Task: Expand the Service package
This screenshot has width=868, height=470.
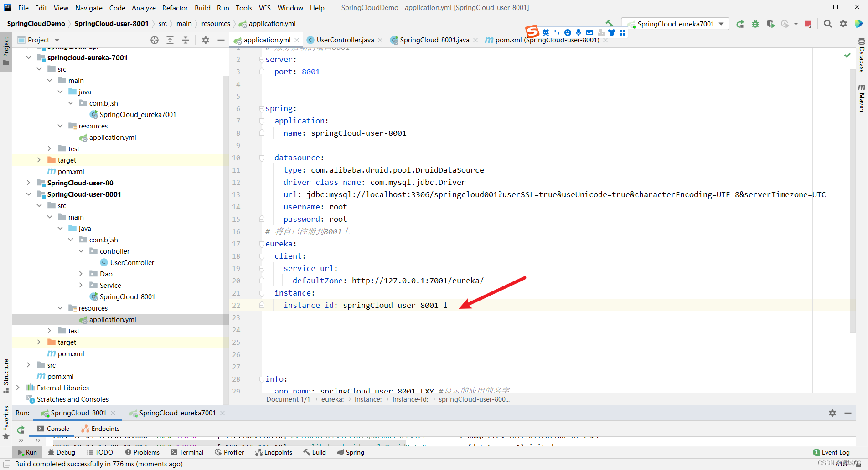Action: (x=81, y=285)
